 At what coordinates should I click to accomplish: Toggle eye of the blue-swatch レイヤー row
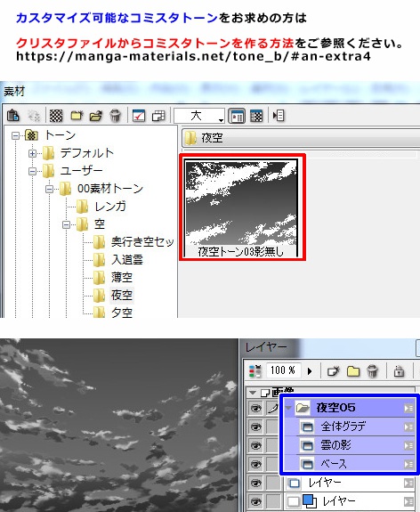255,501
